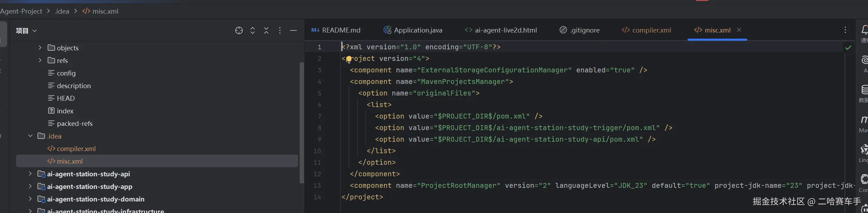Click the Expand All icon in project panel
This screenshot has width=868, height=213.
click(x=253, y=31)
